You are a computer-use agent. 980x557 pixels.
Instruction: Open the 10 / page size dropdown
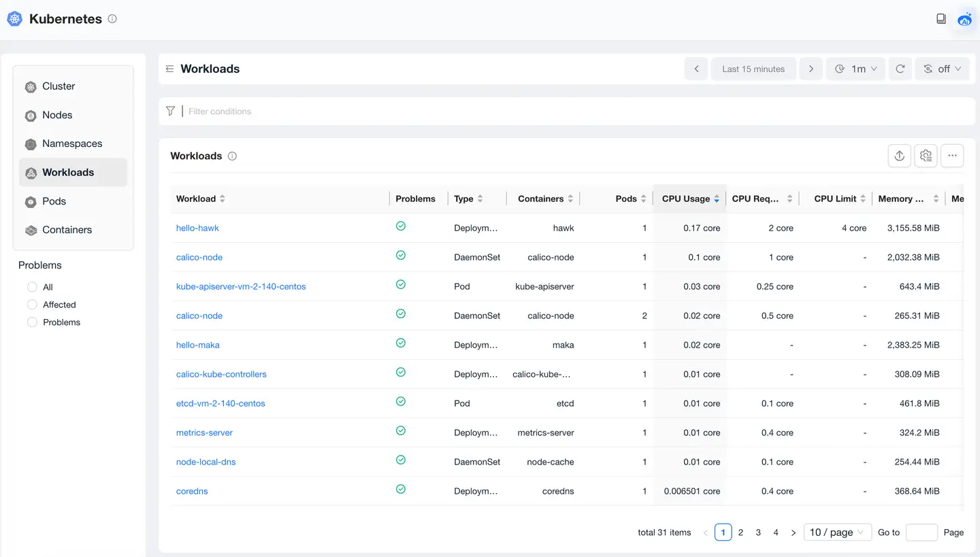837,533
